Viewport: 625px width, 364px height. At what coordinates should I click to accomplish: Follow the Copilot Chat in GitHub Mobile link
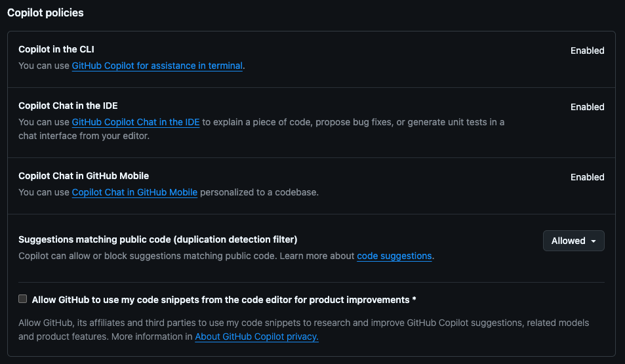tap(134, 193)
